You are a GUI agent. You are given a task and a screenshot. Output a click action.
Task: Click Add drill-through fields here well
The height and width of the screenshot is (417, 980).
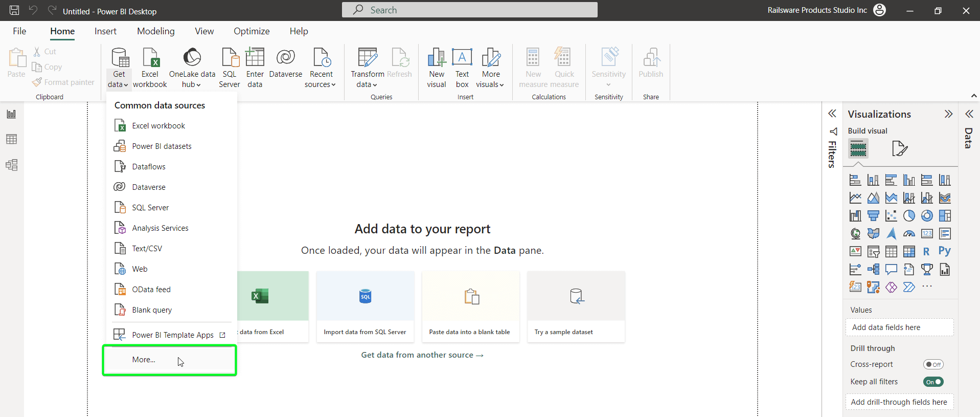click(900, 402)
